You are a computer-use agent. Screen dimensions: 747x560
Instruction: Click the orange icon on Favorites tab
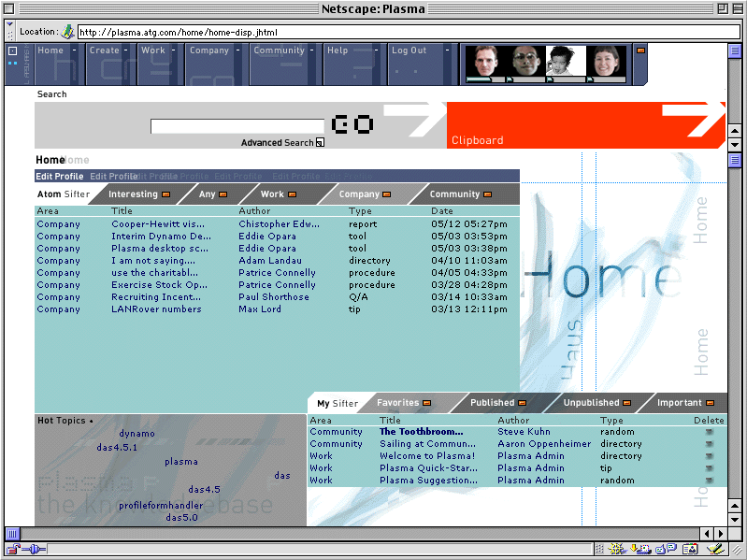(427, 403)
